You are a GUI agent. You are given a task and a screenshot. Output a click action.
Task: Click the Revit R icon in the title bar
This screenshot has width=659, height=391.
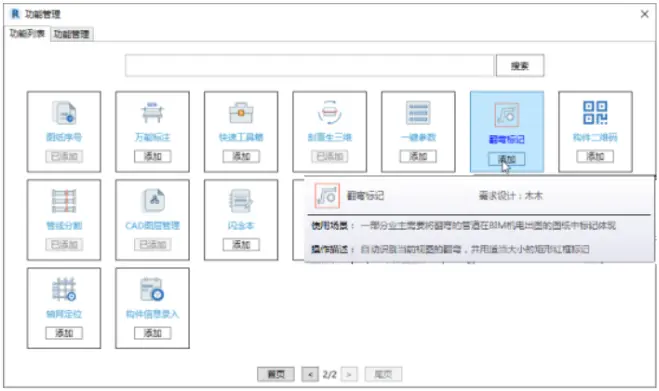click(16, 14)
